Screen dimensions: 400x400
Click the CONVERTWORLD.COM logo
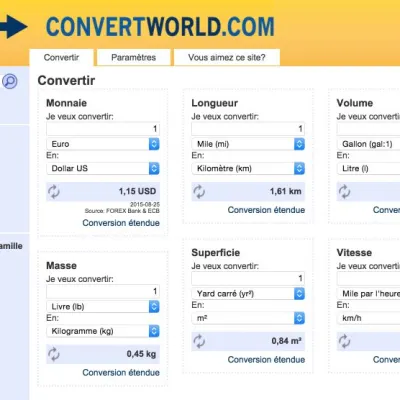point(160,27)
